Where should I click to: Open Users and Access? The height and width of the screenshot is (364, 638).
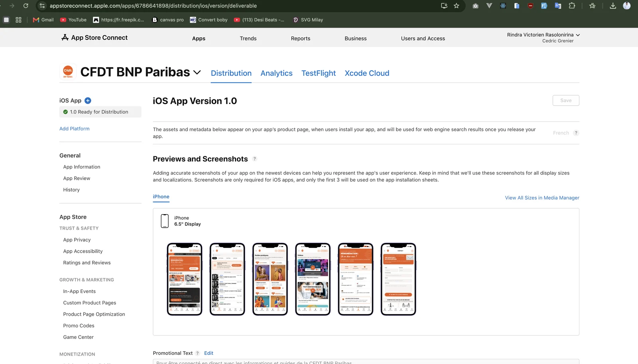(x=423, y=38)
